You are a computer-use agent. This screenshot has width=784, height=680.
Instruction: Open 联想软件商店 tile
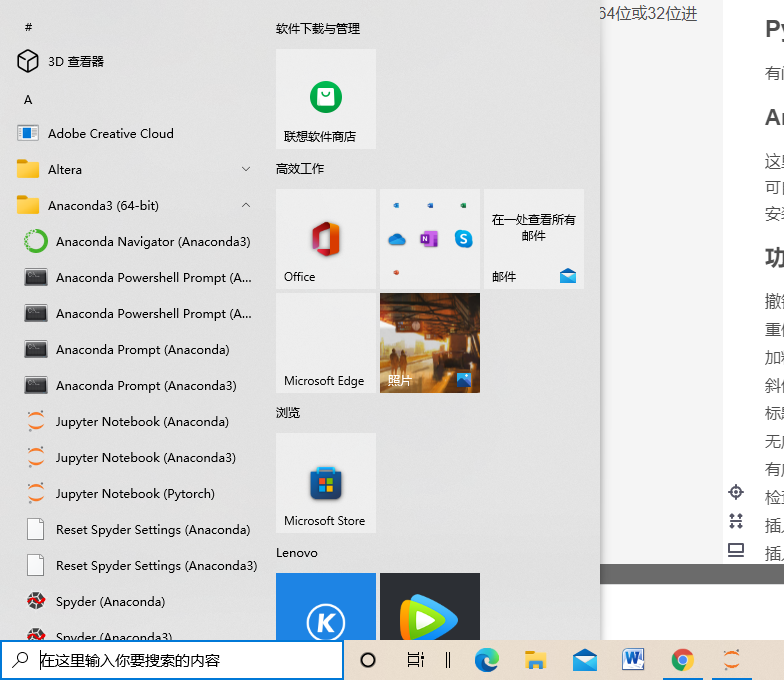click(326, 98)
